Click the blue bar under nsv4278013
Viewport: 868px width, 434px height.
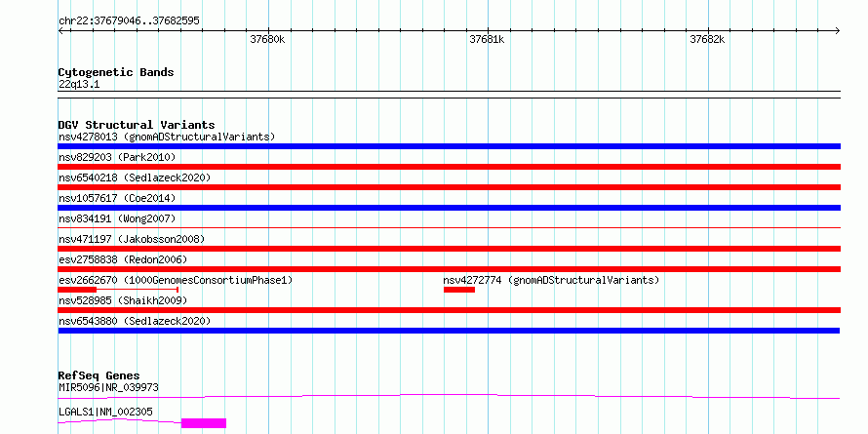click(449, 146)
